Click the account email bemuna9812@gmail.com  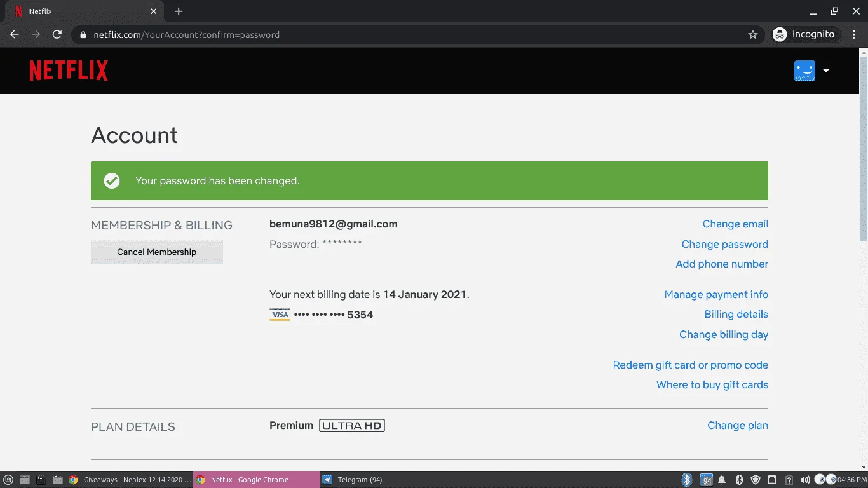pyautogui.click(x=334, y=224)
